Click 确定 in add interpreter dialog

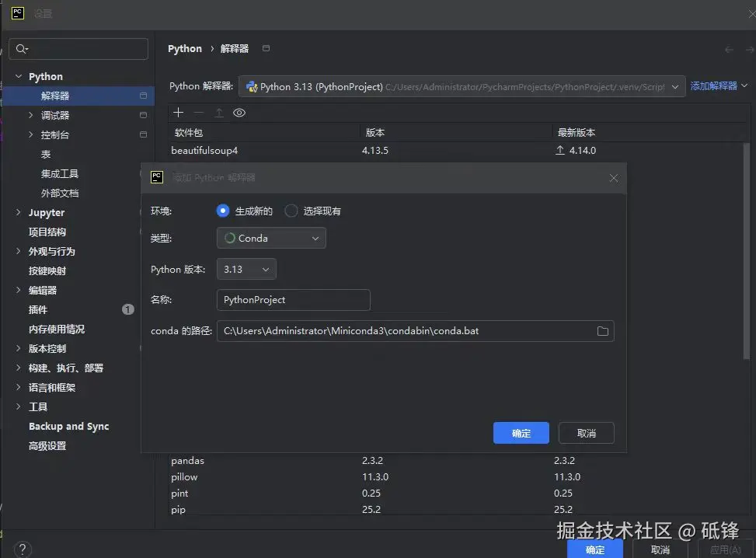point(521,433)
